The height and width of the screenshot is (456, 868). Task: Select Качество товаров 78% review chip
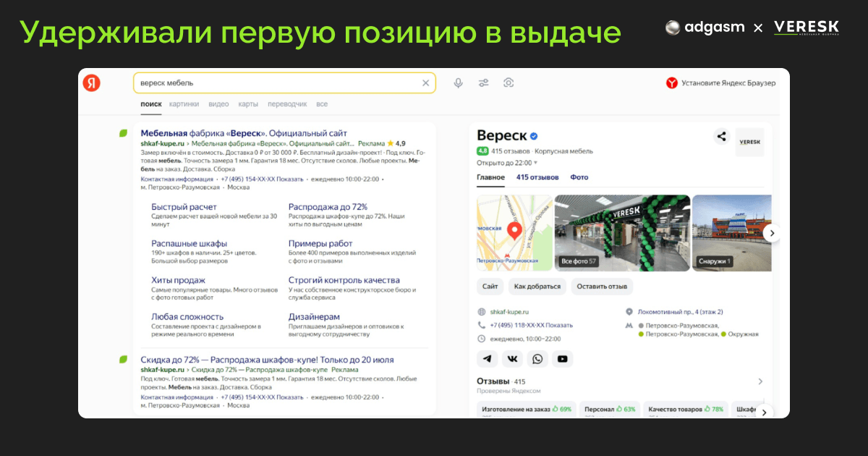[685, 410]
